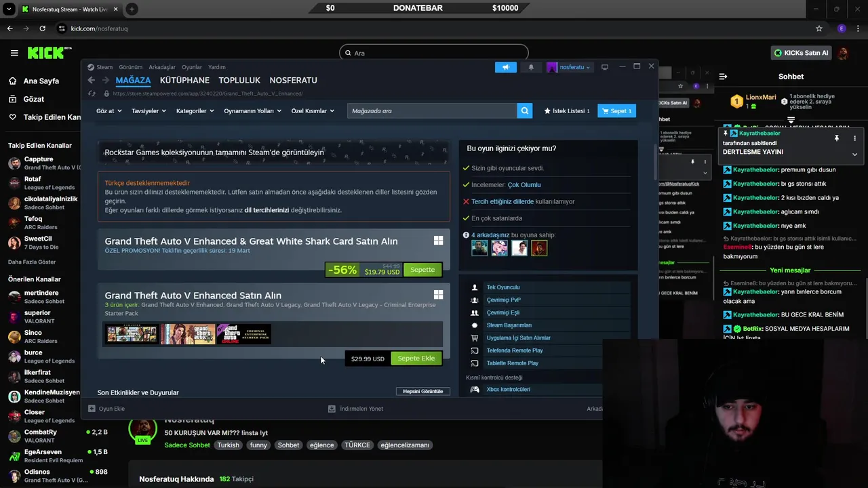
Task: Click the Ana Sayfa home icon
Action: 12,81
